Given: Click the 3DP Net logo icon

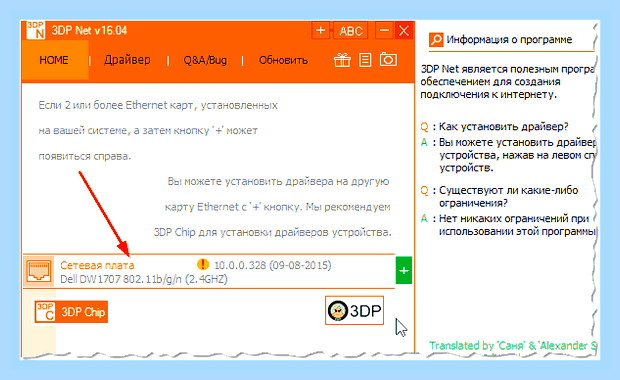Looking at the screenshot, I should pyautogui.click(x=36, y=30).
